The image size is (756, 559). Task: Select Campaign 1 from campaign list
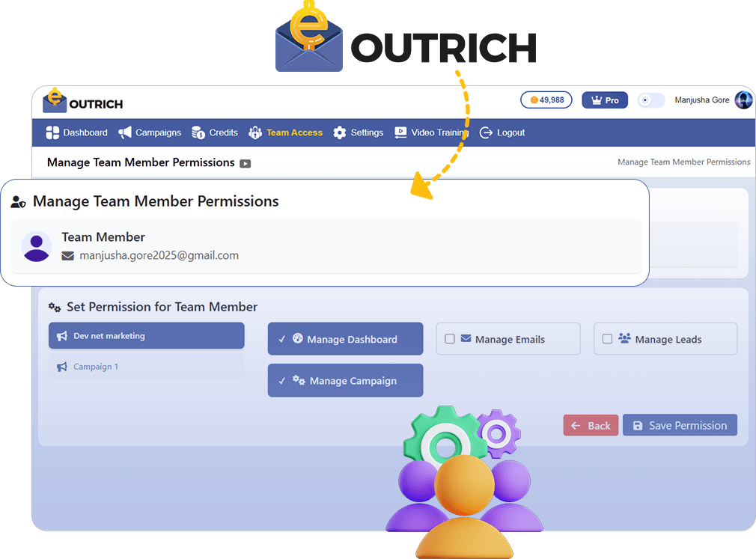[146, 367]
